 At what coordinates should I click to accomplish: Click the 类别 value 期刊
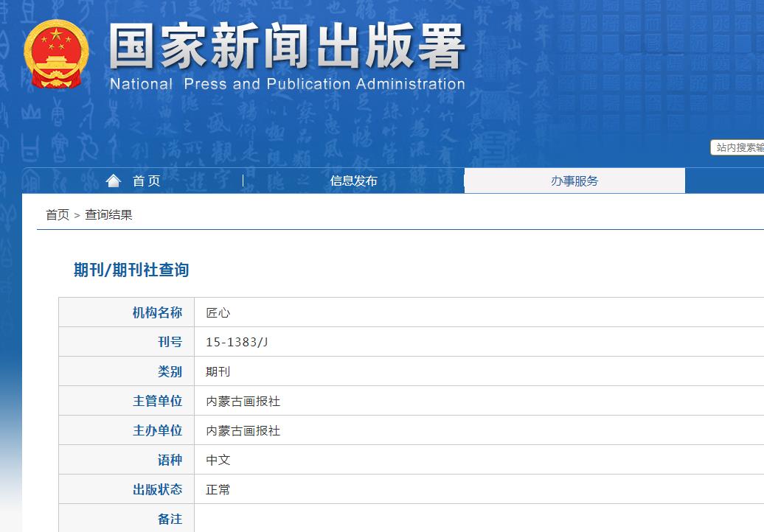[218, 371]
